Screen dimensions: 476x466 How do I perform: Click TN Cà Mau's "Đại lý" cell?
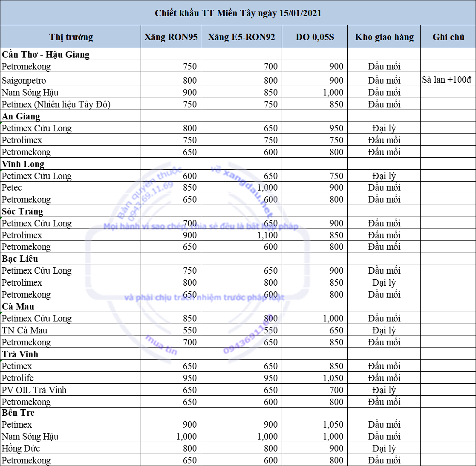(x=384, y=330)
